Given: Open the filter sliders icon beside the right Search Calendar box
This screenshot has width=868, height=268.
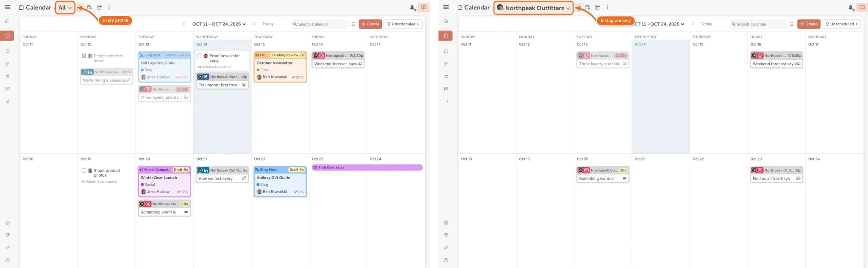Looking at the screenshot, I should [792, 24].
